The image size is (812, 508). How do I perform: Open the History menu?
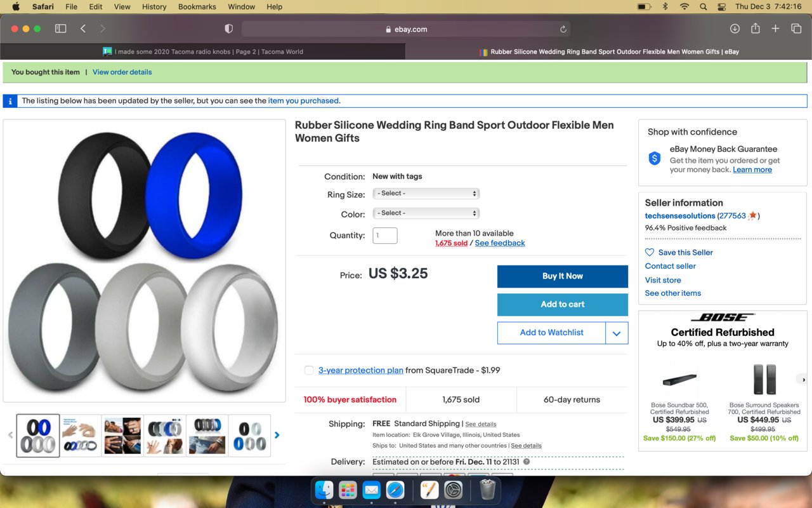click(154, 6)
